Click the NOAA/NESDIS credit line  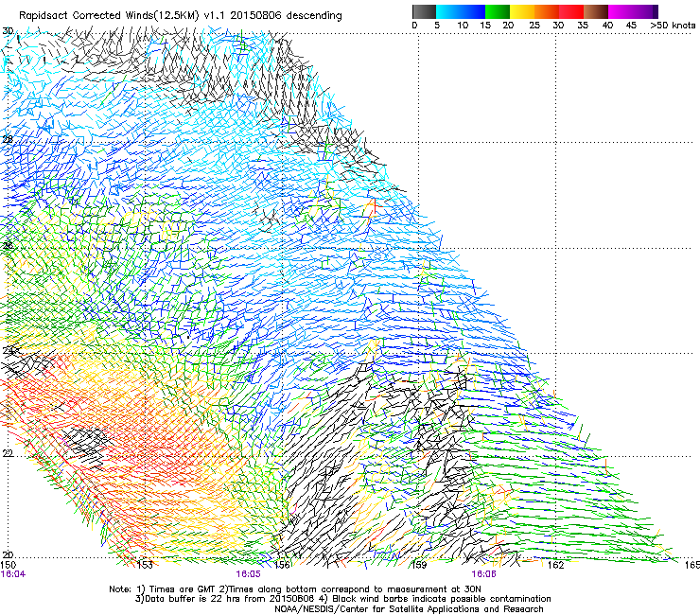tap(409, 609)
